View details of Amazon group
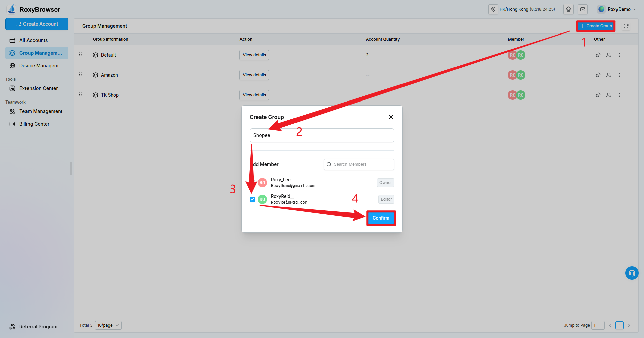 coord(254,75)
